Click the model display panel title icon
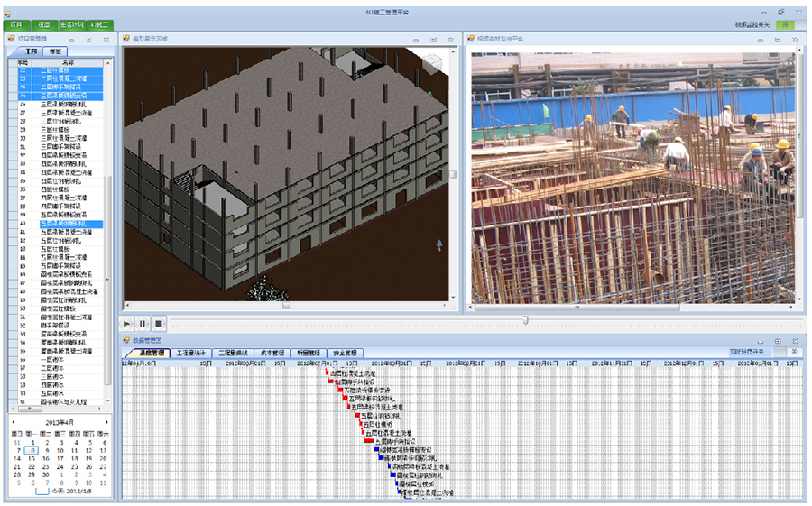Viewport: 812px width, 506px height. (127, 40)
